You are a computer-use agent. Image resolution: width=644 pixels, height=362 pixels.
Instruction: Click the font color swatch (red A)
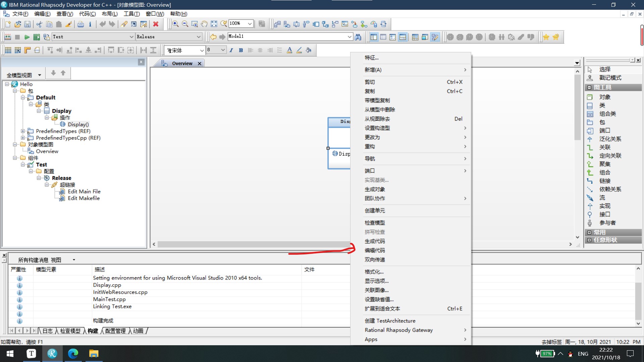(x=289, y=50)
